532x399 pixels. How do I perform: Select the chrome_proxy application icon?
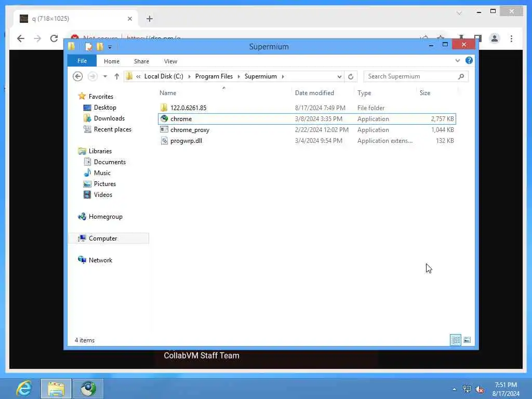(164, 129)
